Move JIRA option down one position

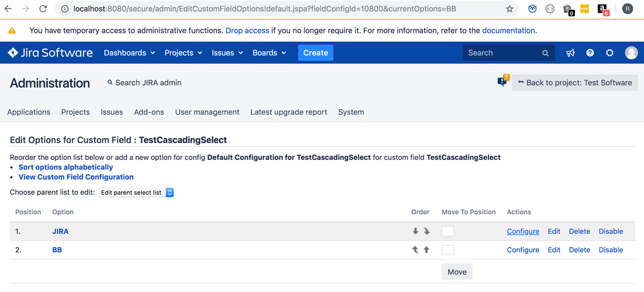(415, 231)
